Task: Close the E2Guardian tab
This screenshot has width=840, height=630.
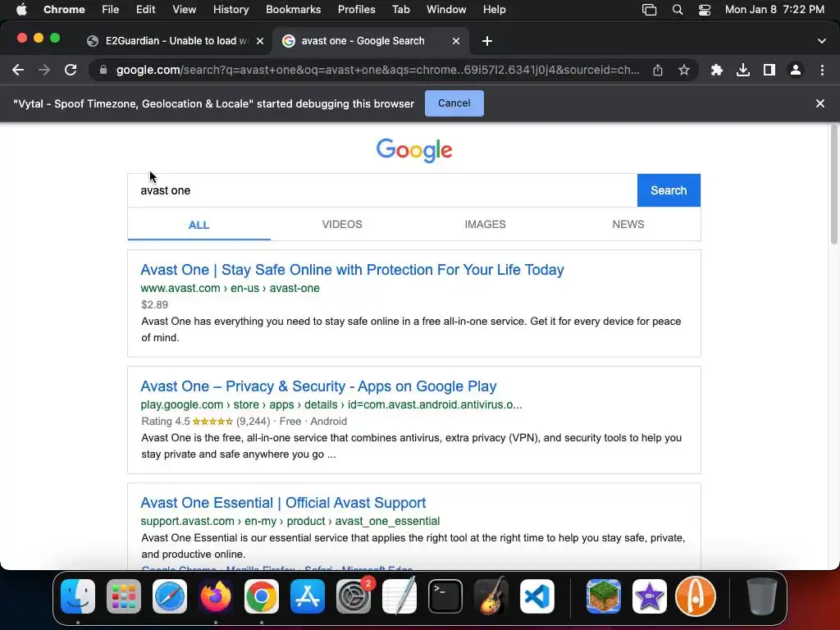Action: coord(260,41)
